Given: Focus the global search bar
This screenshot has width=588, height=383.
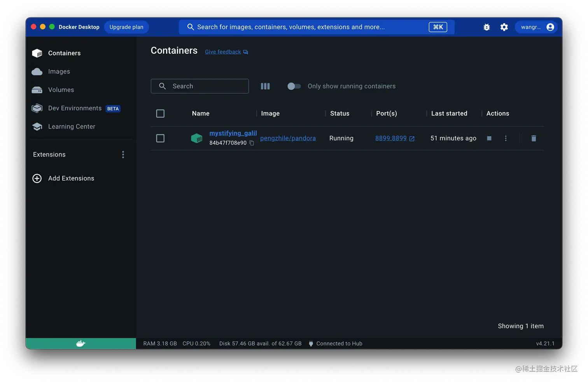Looking at the screenshot, I should pyautogui.click(x=317, y=27).
